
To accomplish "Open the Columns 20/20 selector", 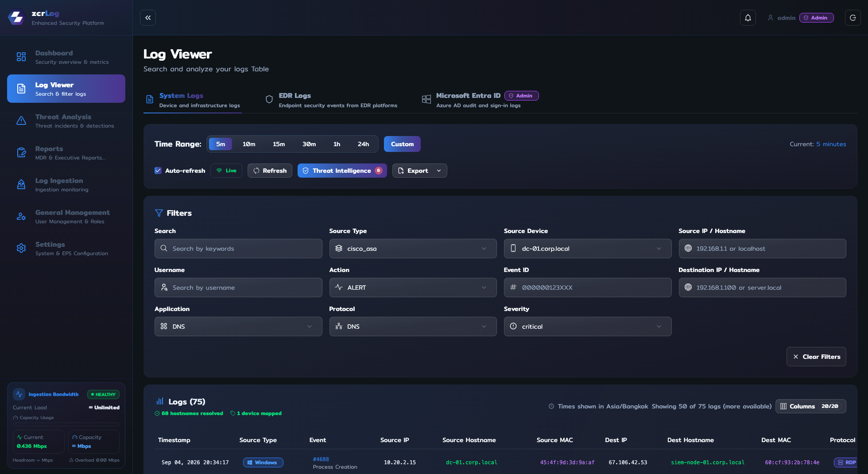I will click(x=810, y=406).
